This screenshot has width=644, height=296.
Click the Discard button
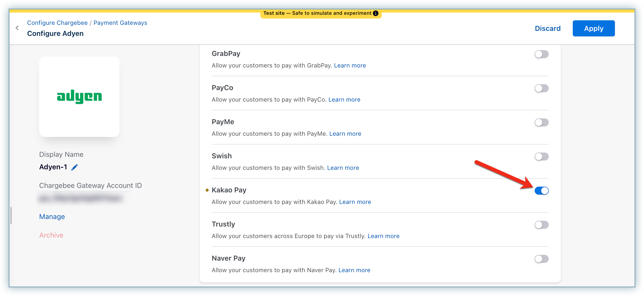(548, 28)
